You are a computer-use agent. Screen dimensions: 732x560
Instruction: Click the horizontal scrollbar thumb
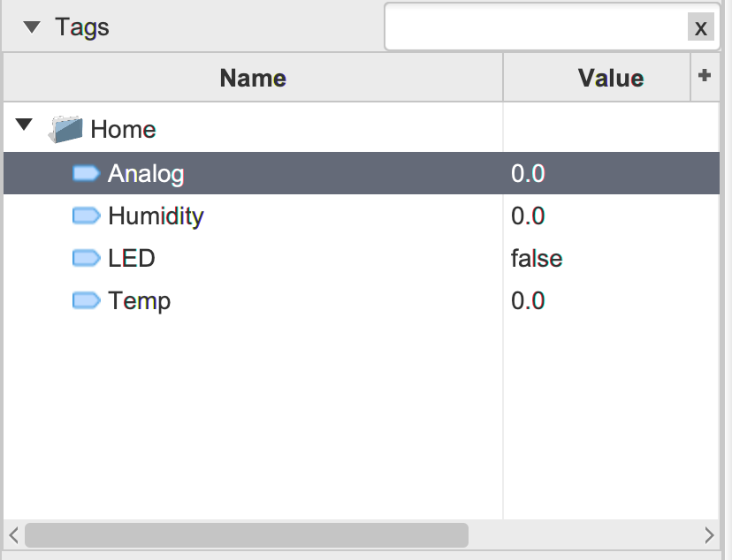(x=246, y=534)
